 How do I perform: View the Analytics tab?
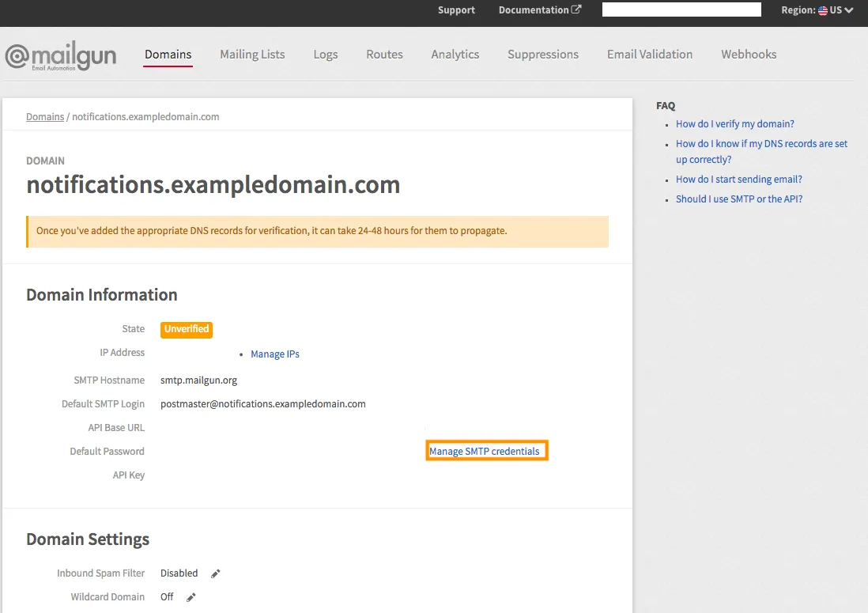click(x=455, y=55)
